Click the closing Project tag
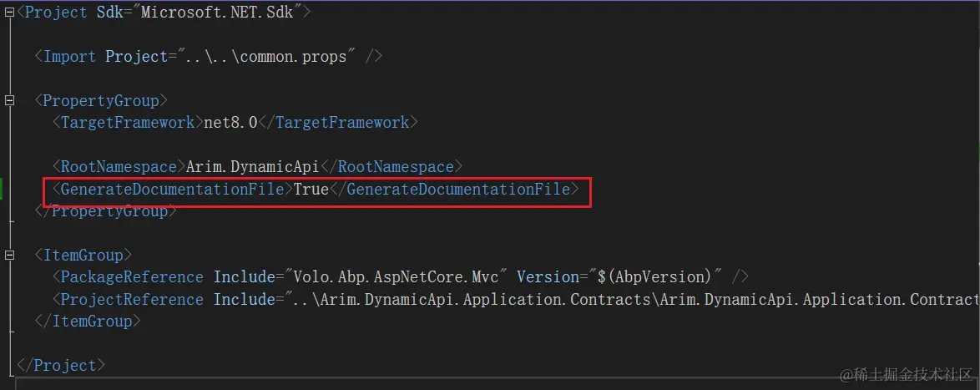Image resolution: width=980 pixels, height=390 pixels. click(x=61, y=365)
